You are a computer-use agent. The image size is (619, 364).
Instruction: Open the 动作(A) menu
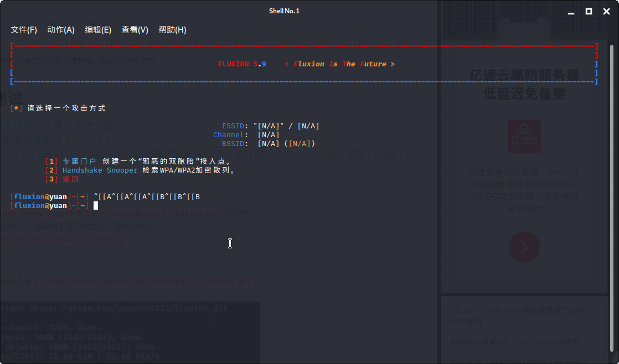tap(61, 30)
